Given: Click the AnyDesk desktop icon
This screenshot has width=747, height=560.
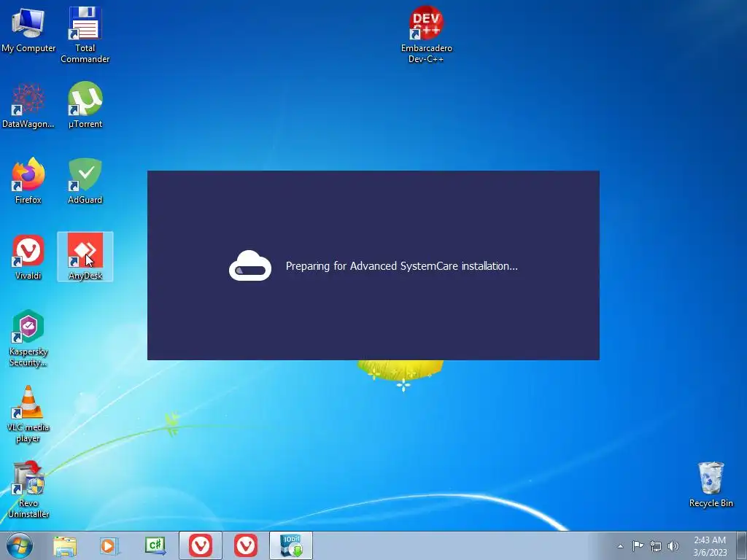Looking at the screenshot, I should click(x=85, y=257).
